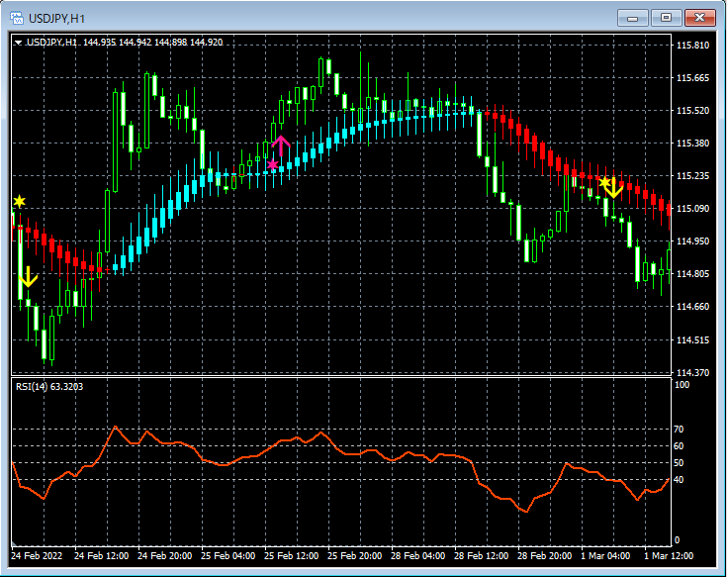728x577 pixels.
Task: Click the yellow star signal at chart start
Action: (19, 201)
